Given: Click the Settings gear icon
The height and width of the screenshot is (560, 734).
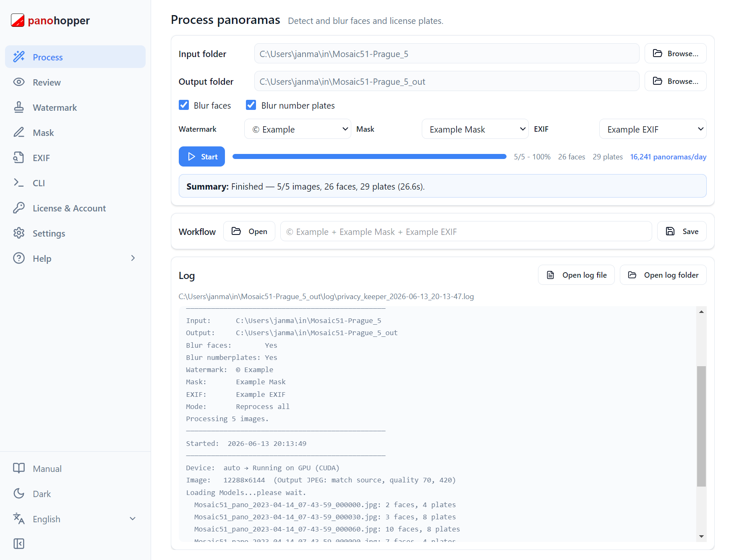Looking at the screenshot, I should click(19, 233).
